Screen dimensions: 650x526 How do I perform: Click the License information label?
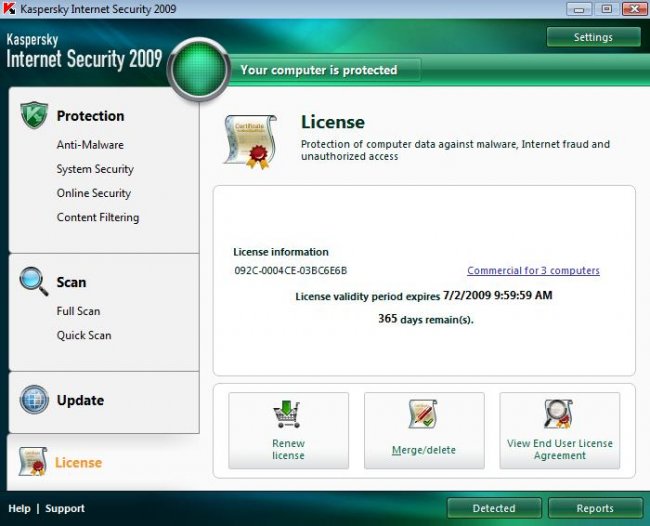(x=281, y=252)
